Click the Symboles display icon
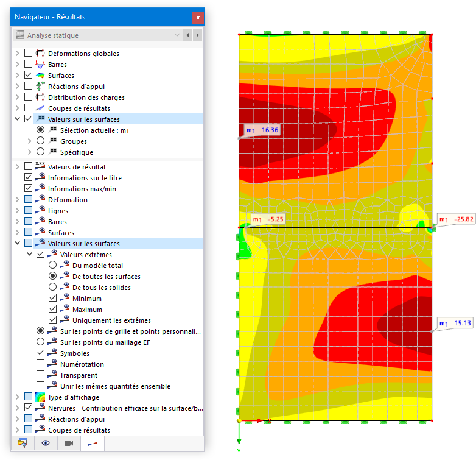The height and width of the screenshot is (460, 476). pos(52,352)
